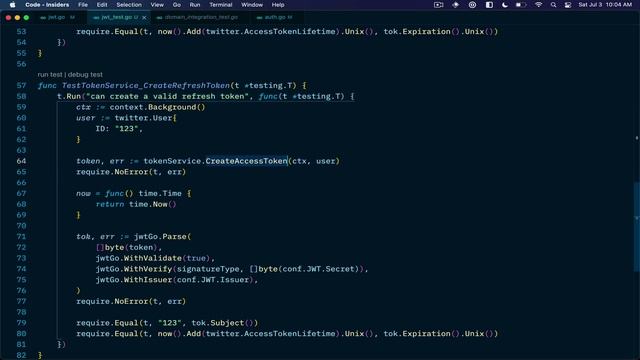This screenshot has width=640, height=360.
Task: Click the Go file icon on jwt.go tab
Action: tap(43, 18)
